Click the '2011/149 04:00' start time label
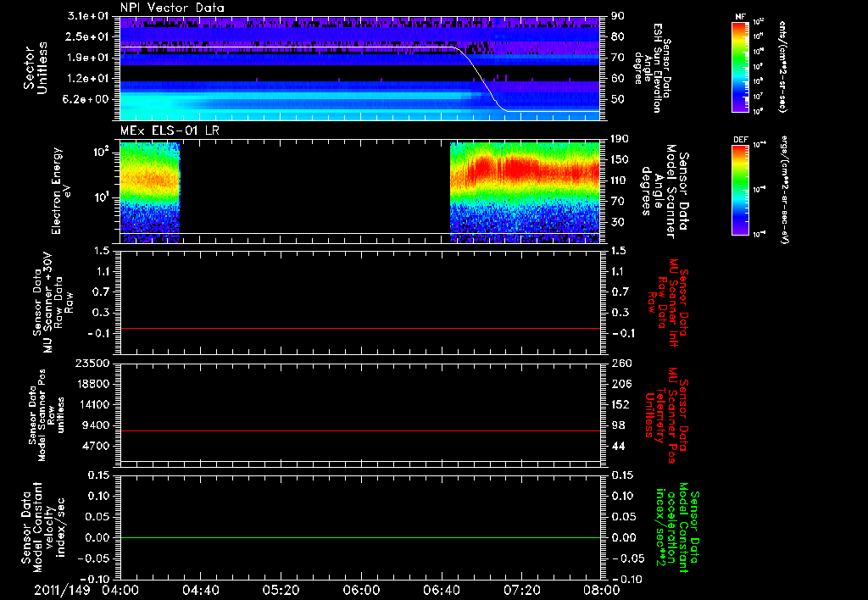Image resolution: width=868 pixels, height=600 pixels. coord(86,590)
